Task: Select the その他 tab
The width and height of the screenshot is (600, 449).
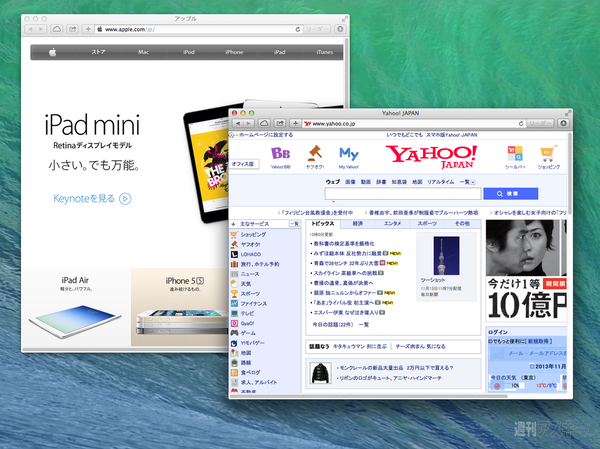Action: coord(462,224)
